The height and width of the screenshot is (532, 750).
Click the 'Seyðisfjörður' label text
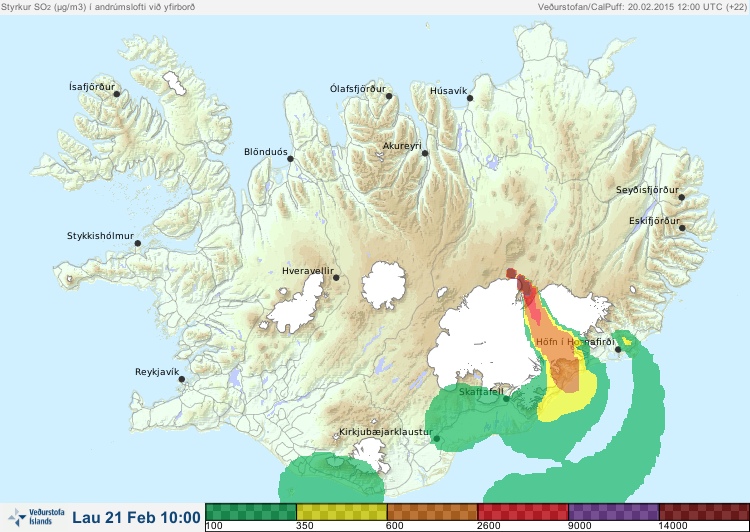click(647, 190)
